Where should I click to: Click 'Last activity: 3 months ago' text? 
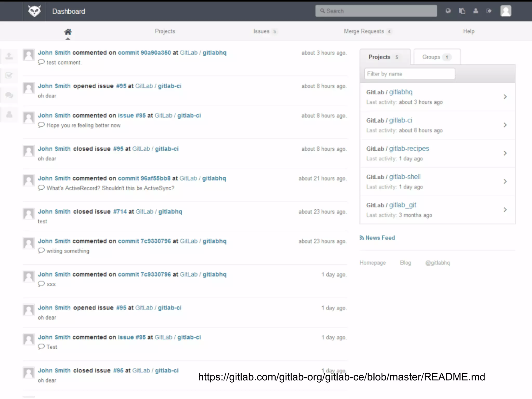pyautogui.click(x=399, y=215)
